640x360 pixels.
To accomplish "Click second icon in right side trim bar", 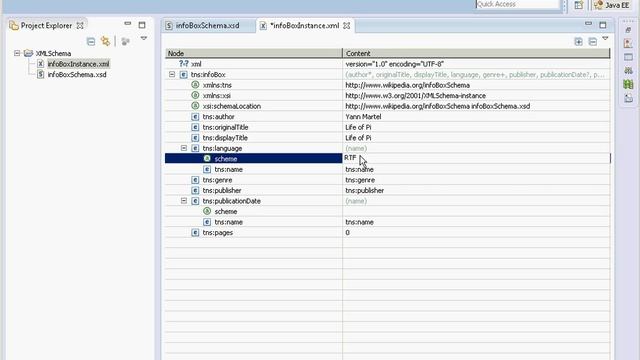I will click(x=628, y=43).
